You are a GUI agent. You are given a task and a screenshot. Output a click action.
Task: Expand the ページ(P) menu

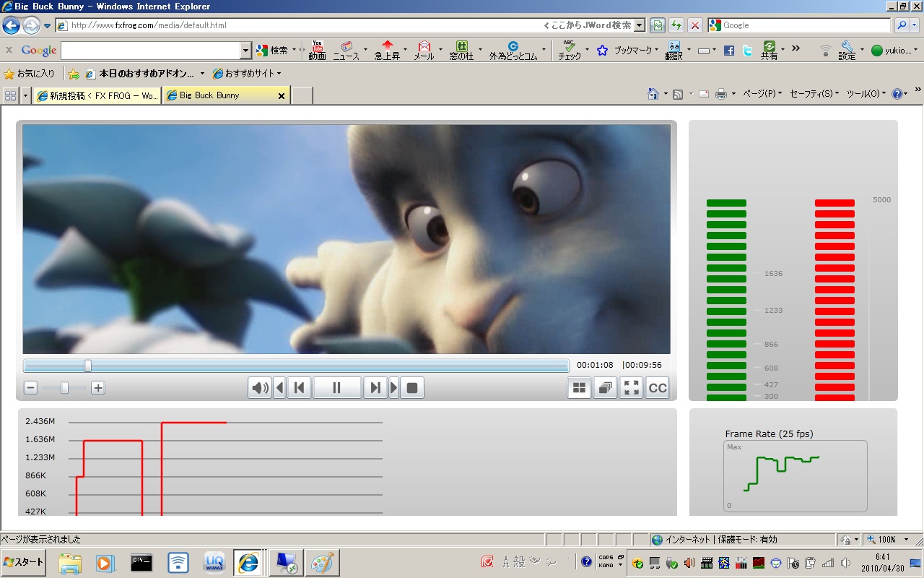[x=762, y=94]
